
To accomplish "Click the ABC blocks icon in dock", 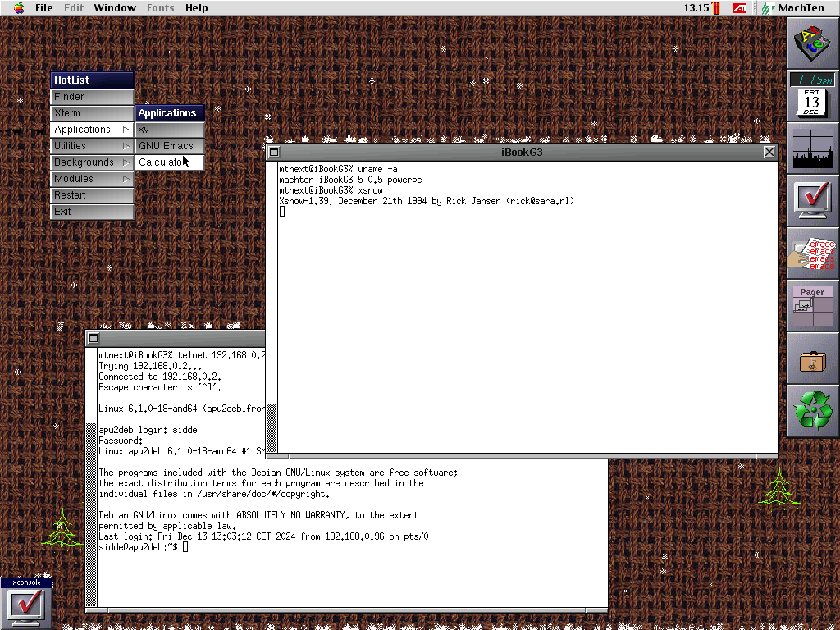I will pyautogui.click(x=813, y=43).
